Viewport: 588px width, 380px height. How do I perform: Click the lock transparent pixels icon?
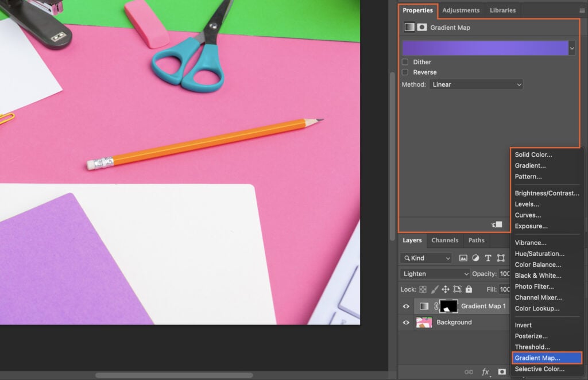point(423,289)
